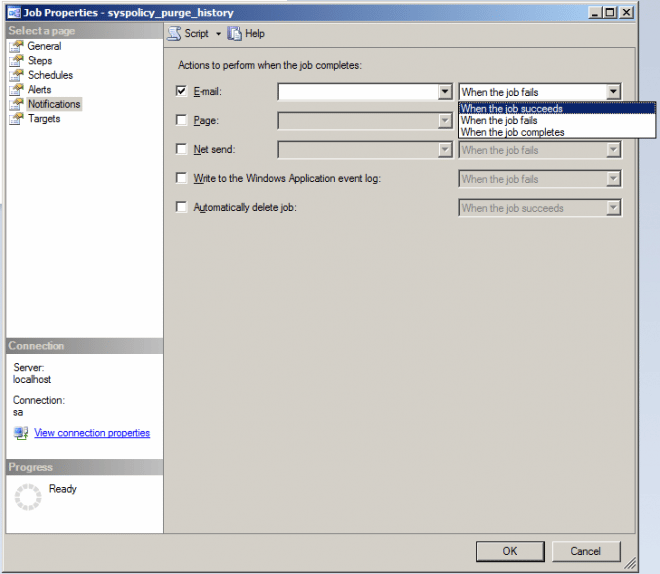The width and height of the screenshot is (660, 574).
Task: Enable the Page notification checkbox
Action: pos(181,120)
